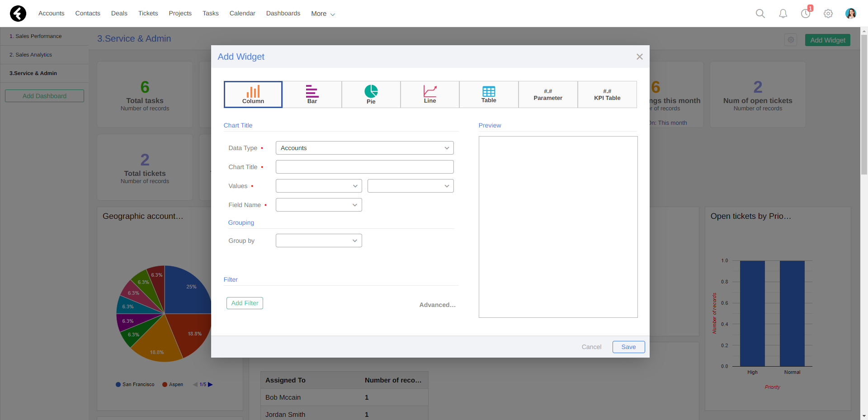Switch to the 2. Sales Analytics dashboard tab

click(x=31, y=54)
